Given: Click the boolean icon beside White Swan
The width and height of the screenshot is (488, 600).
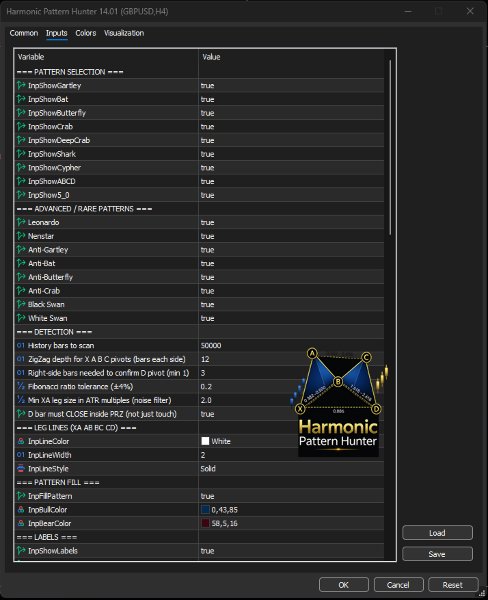Looking at the screenshot, I should [21, 318].
